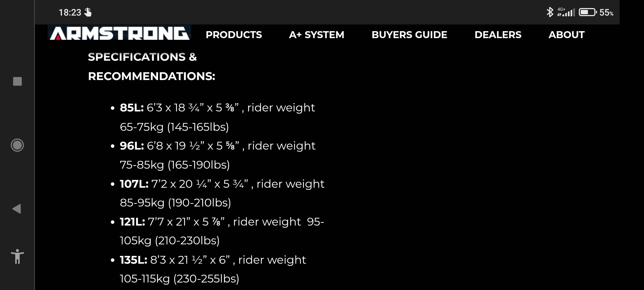Click the Specifications & Recommendations heading
644x290 pixels.
click(152, 67)
